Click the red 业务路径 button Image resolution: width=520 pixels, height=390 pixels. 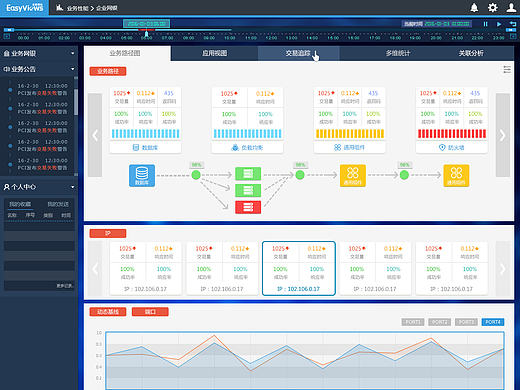click(x=108, y=71)
